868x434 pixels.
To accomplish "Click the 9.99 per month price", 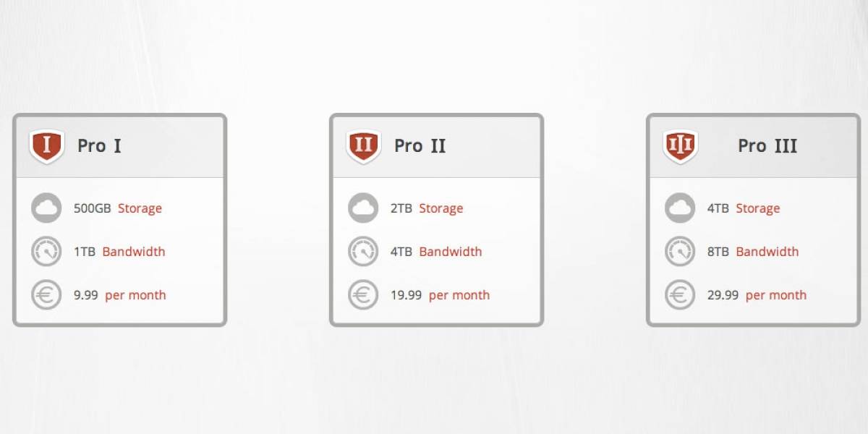I will 120,295.
